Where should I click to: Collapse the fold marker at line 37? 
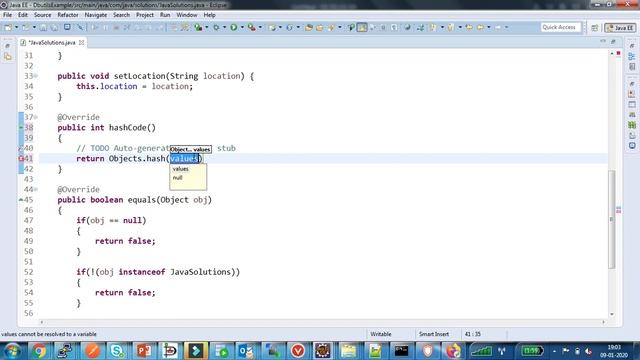[36, 117]
